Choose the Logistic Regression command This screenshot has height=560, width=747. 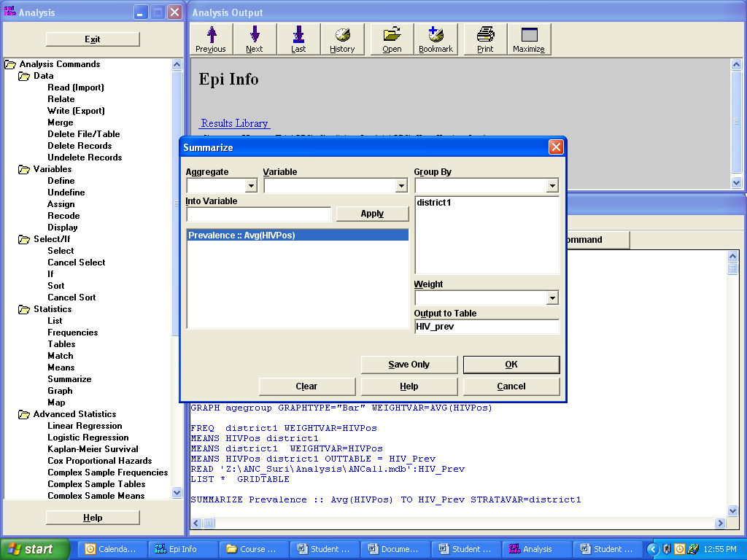(x=88, y=437)
